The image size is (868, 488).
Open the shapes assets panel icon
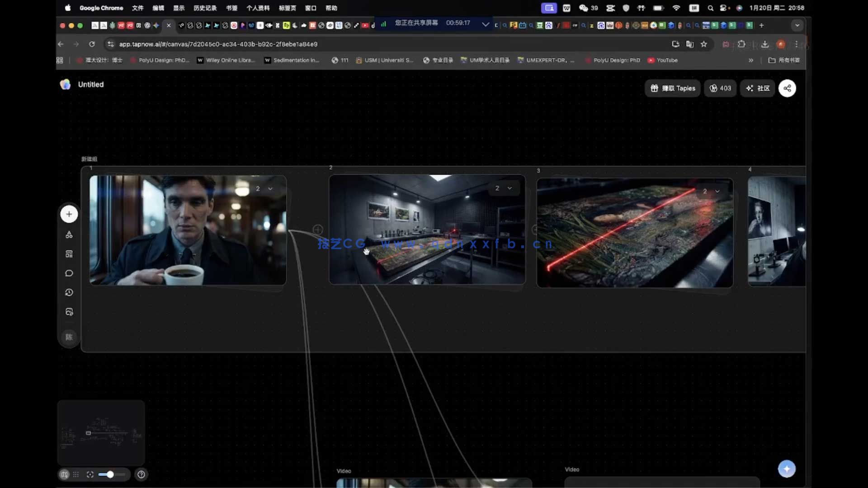coord(69,235)
